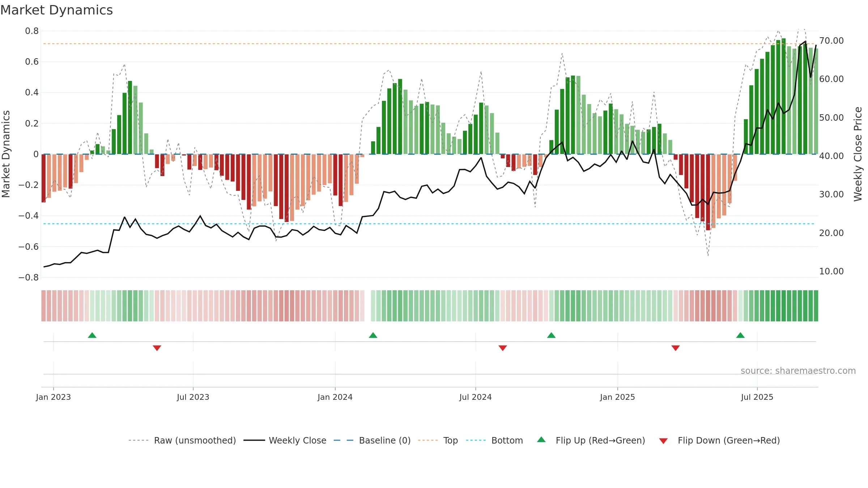Click the '10.00' price axis label
The height and width of the screenshot is (488, 868).
[x=831, y=271]
